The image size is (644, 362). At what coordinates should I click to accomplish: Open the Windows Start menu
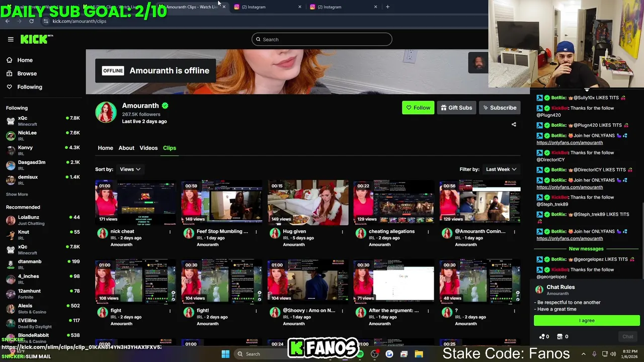coord(225,354)
